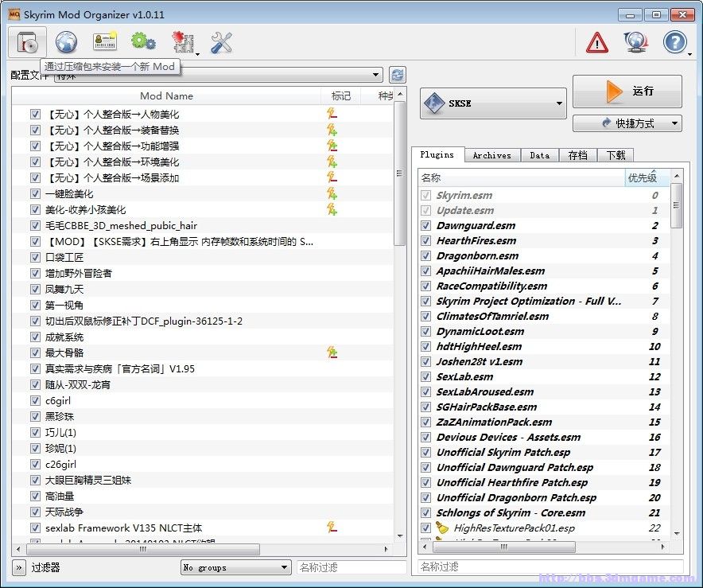Image resolution: width=703 pixels, height=588 pixels.
Task: Click the mod list vertical scrollbar thumb
Action: pyautogui.click(x=399, y=173)
